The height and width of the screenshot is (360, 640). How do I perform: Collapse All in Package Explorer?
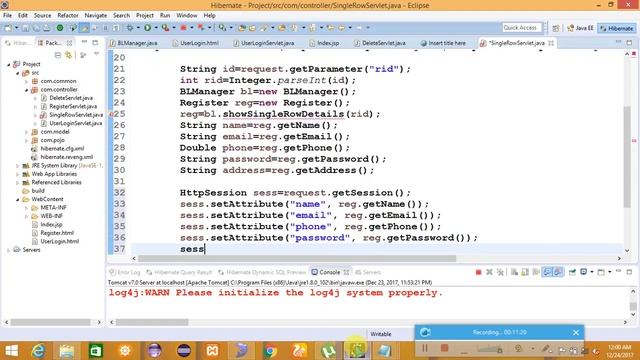click(x=58, y=55)
